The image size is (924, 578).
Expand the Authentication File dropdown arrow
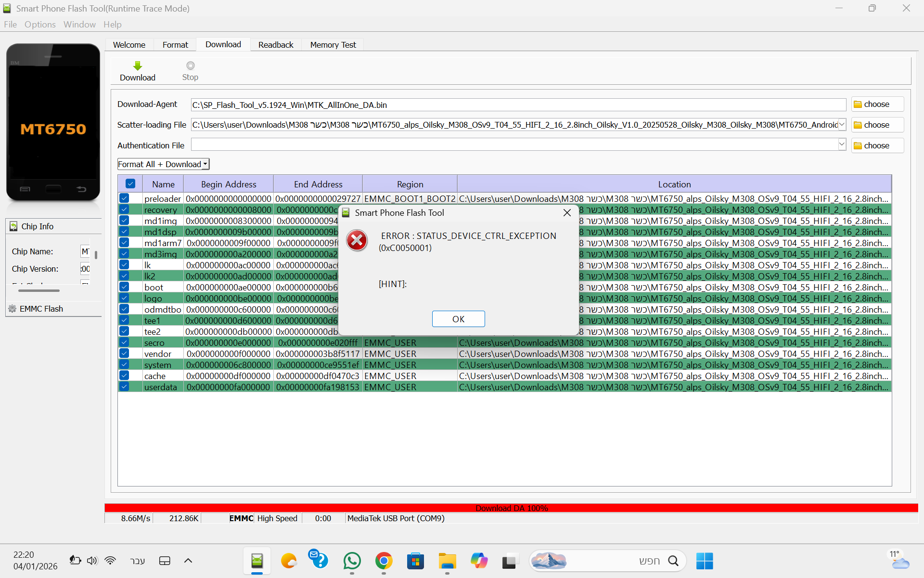842,144
